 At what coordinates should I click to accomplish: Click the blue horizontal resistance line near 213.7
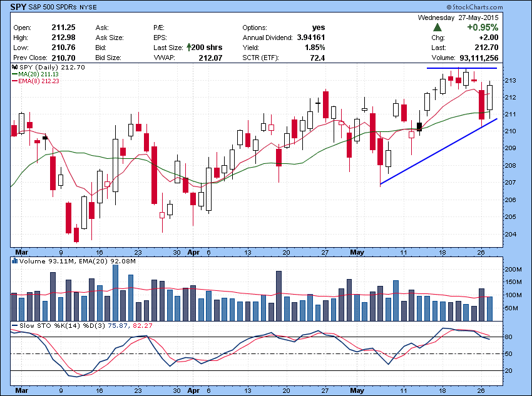(x=462, y=68)
